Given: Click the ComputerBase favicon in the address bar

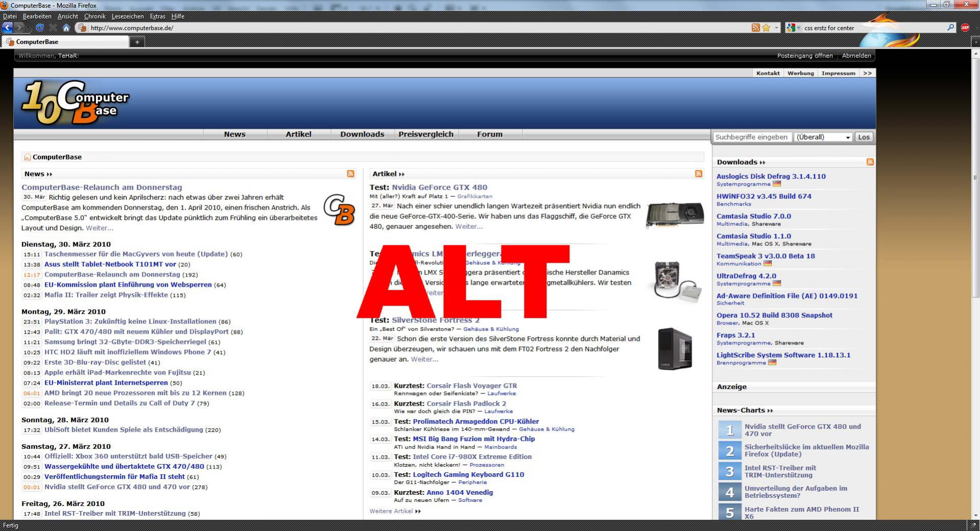Looking at the screenshot, I should pos(82,28).
